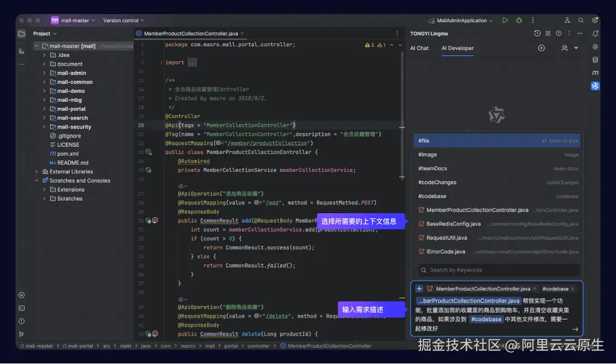Click the mall-portal breadcrumb
This screenshot has height=364, width=616.
coord(80,346)
